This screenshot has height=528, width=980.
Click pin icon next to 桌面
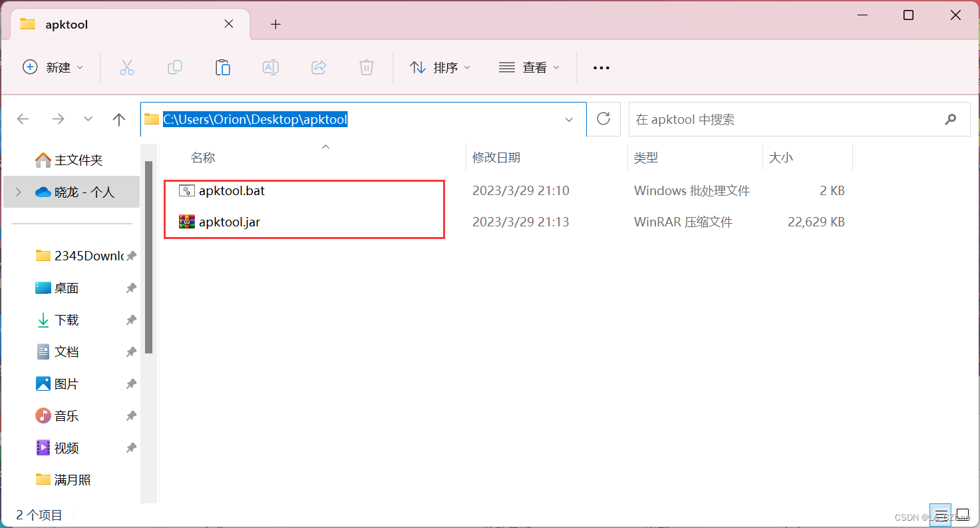click(132, 288)
